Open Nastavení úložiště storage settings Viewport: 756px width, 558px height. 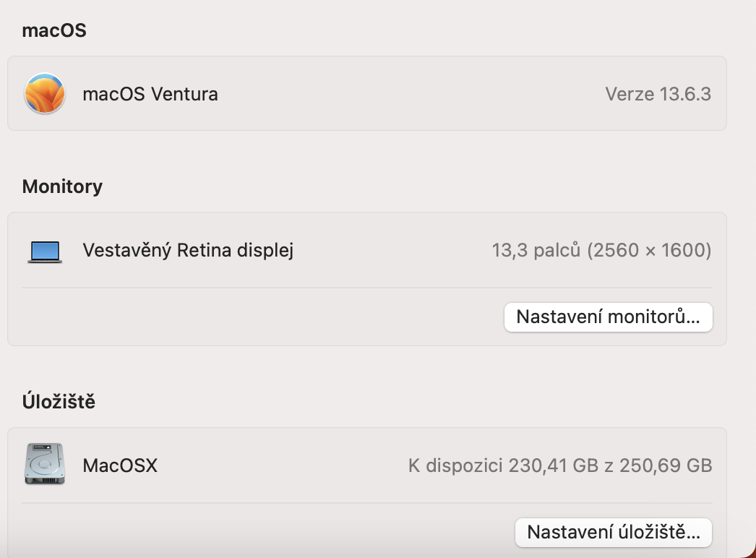613,533
